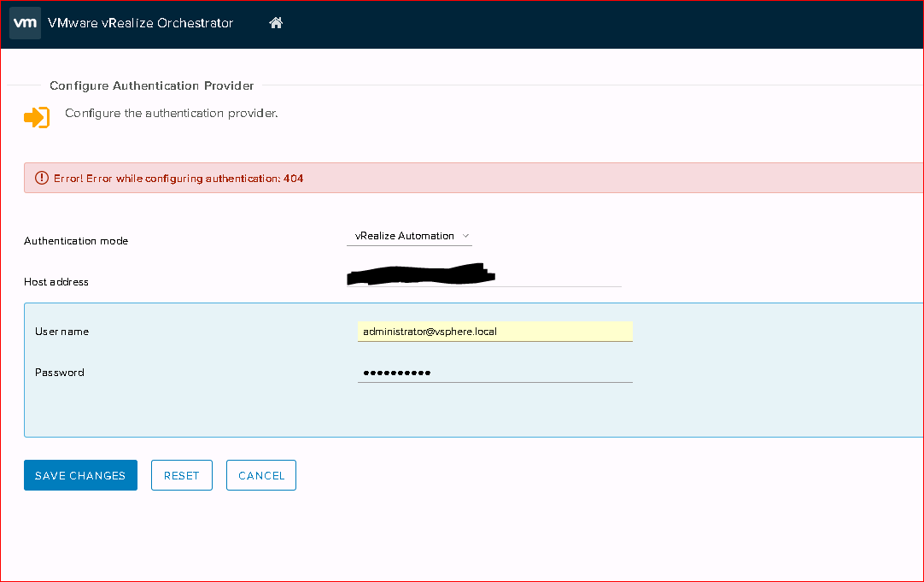Open the Authentication mode dropdown
Image resolution: width=924 pixels, height=582 pixels.
[x=410, y=236]
